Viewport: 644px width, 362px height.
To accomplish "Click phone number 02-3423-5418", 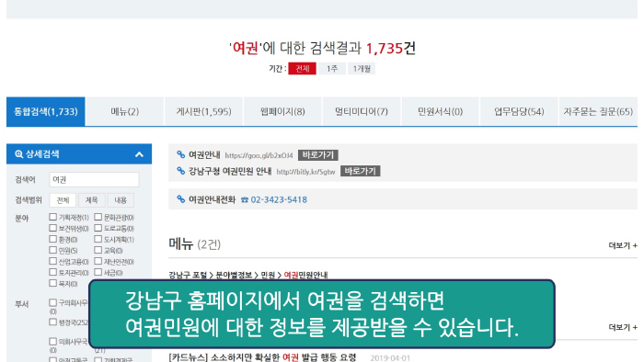I will [x=279, y=199].
